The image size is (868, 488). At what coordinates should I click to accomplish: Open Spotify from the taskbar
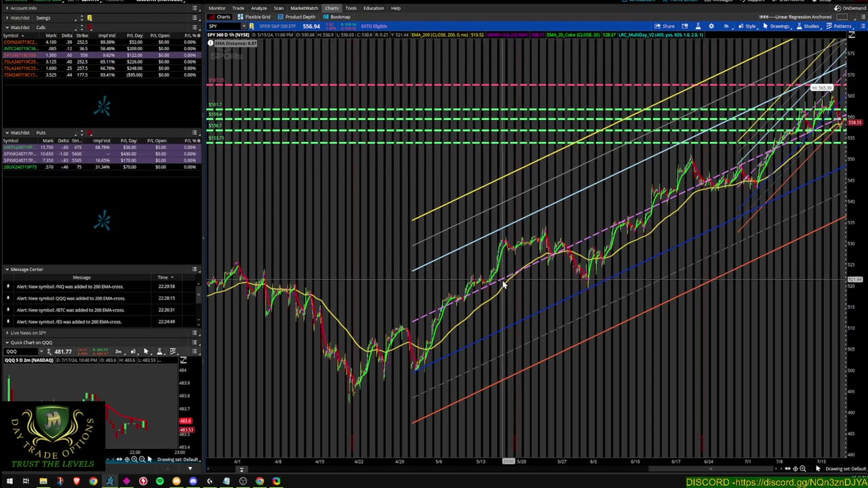[x=159, y=481]
